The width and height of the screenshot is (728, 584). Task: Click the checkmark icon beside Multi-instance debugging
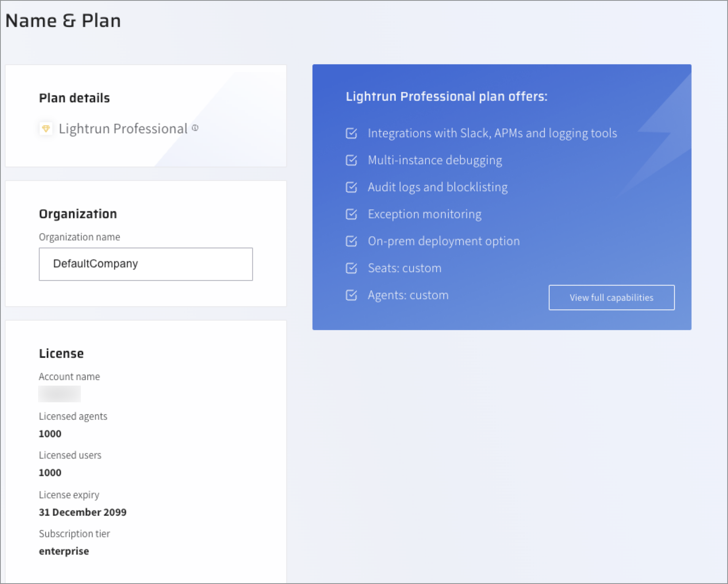[x=351, y=160]
